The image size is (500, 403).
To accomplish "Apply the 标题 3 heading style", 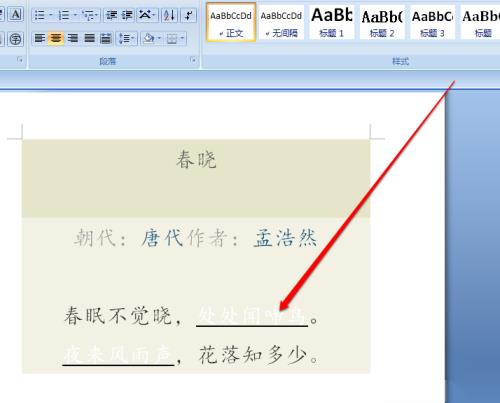I will pyautogui.click(x=432, y=23).
